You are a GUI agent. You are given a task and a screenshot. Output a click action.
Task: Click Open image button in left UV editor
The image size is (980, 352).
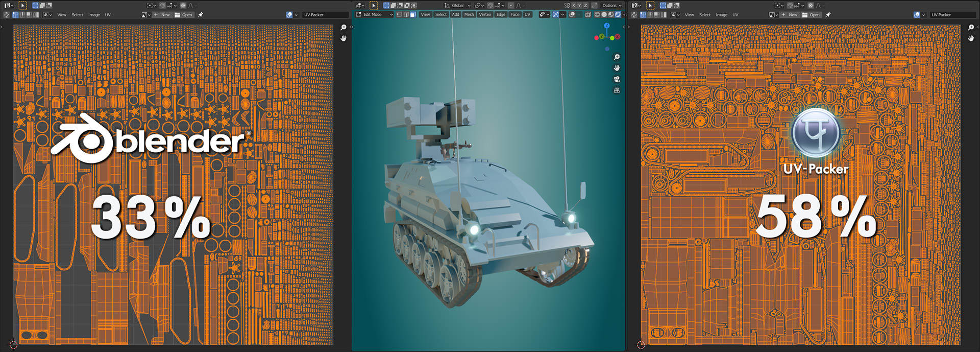tap(183, 15)
